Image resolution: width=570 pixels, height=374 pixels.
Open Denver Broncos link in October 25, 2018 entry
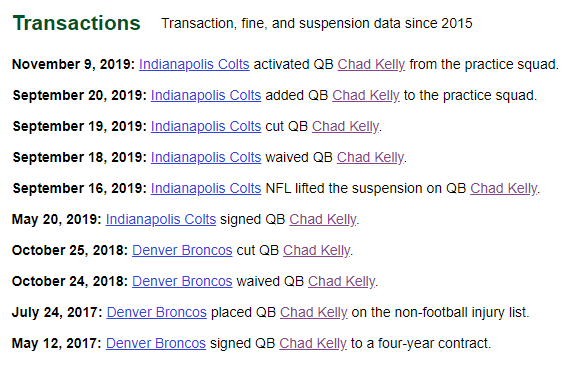click(x=182, y=250)
